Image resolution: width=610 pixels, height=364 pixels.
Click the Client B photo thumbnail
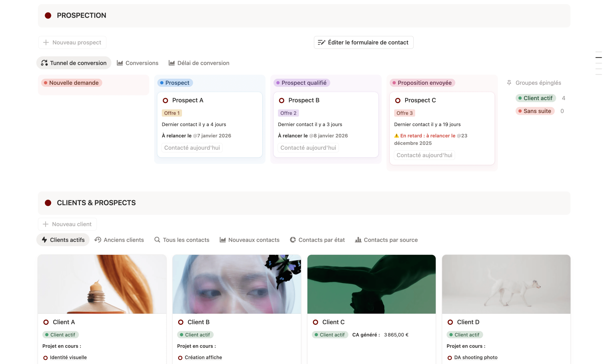pyautogui.click(x=236, y=284)
